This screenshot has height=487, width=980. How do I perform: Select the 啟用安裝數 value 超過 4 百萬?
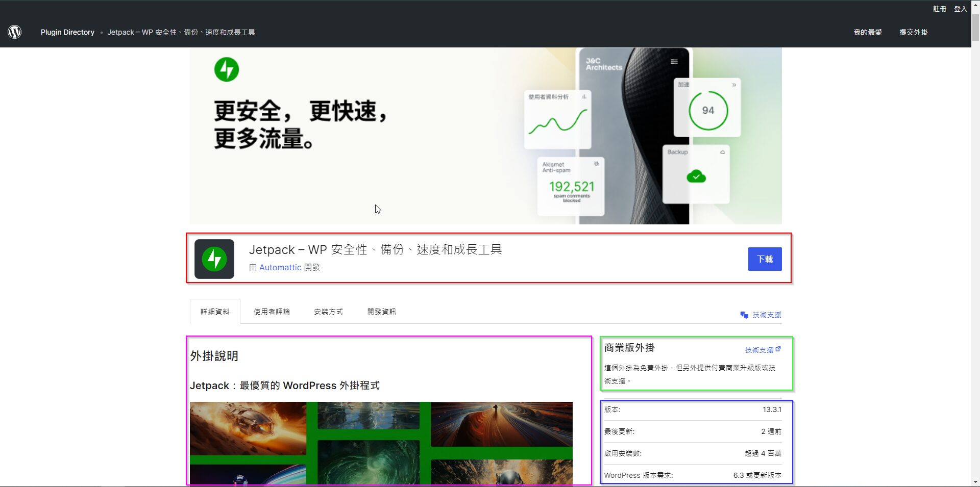tap(763, 453)
